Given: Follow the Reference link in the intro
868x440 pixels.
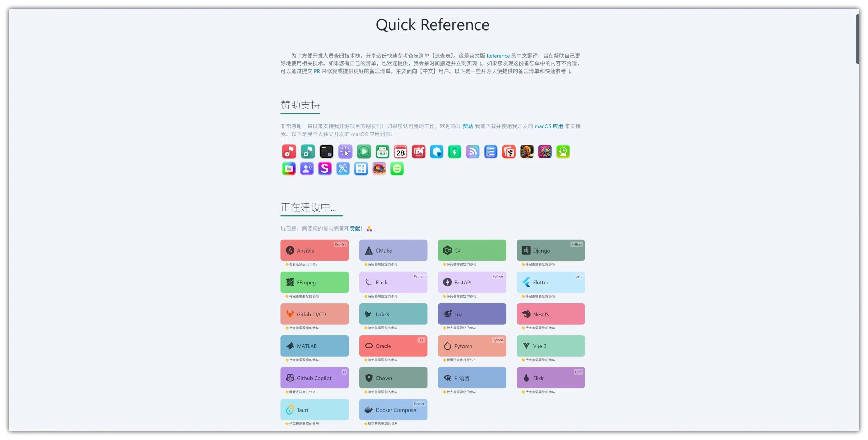Looking at the screenshot, I should coord(498,56).
